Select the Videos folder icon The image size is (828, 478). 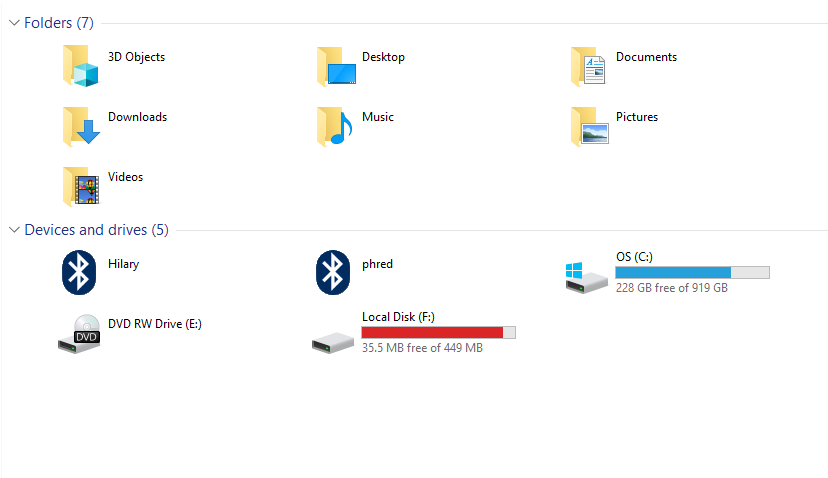coord(81,186)
